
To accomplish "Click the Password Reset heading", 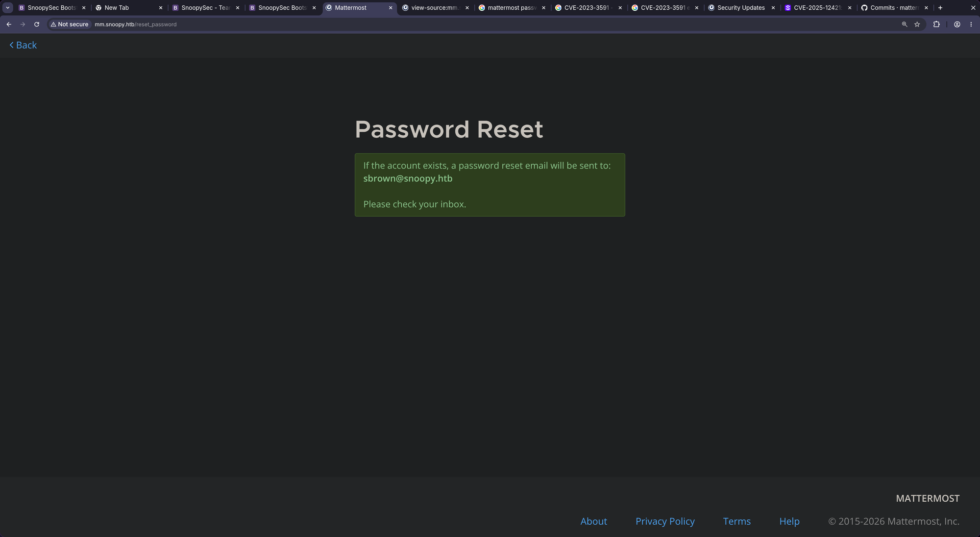I will (x=448, y=129).
